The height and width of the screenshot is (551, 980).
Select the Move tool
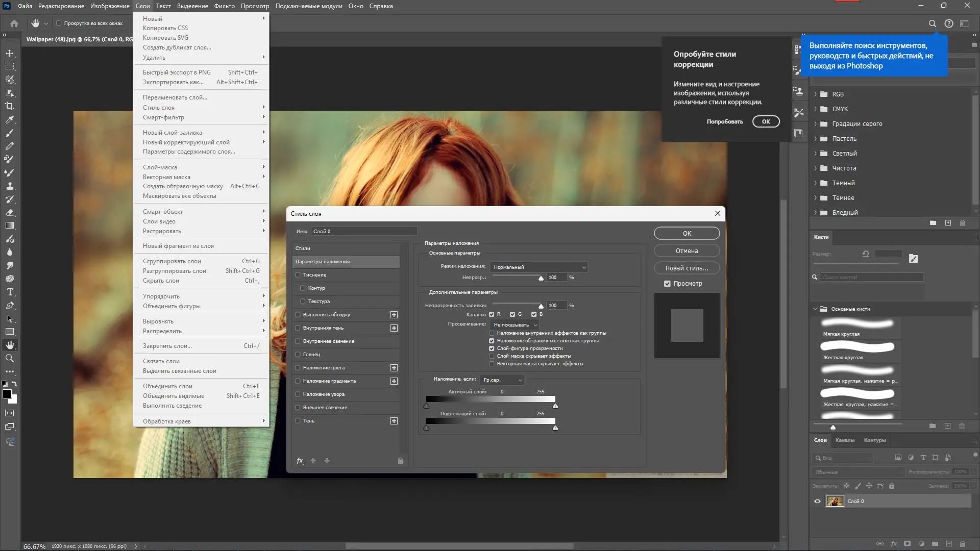[x=10, y=53]
